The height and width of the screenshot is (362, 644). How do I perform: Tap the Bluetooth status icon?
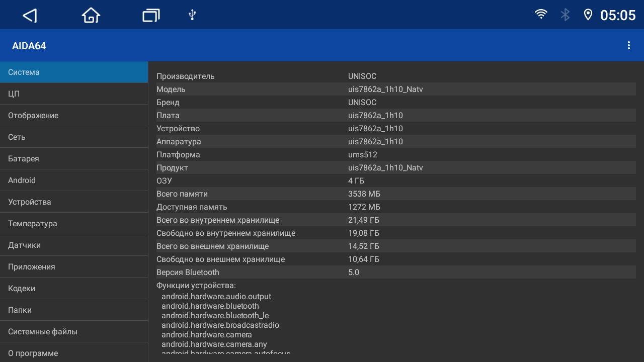(565, 15)
